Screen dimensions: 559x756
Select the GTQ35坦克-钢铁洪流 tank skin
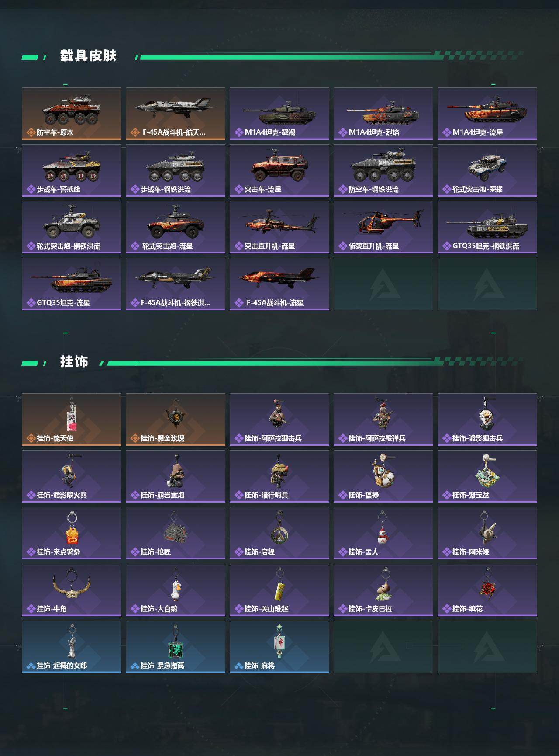tap(487, 227)
